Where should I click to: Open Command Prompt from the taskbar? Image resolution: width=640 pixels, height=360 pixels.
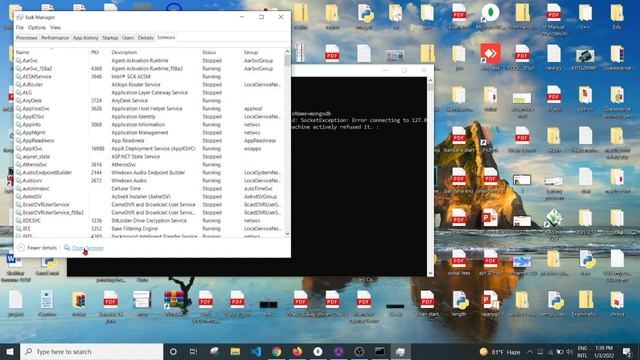(x=380, y=351)
